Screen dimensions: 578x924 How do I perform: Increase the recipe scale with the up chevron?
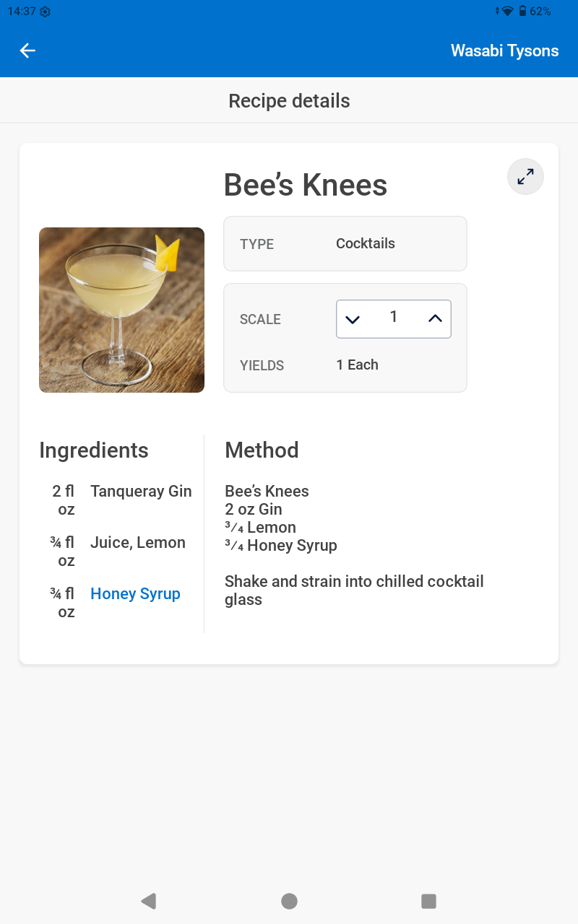coord(434,318)
